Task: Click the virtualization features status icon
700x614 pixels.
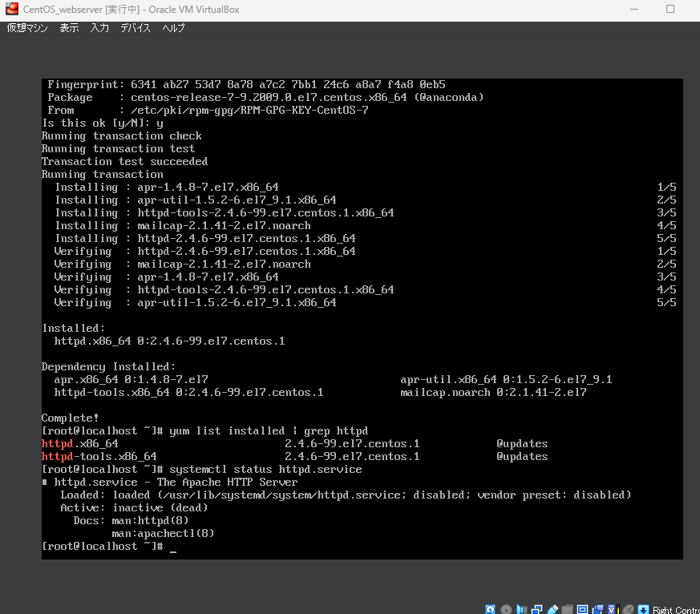Action: click(611, 608)
